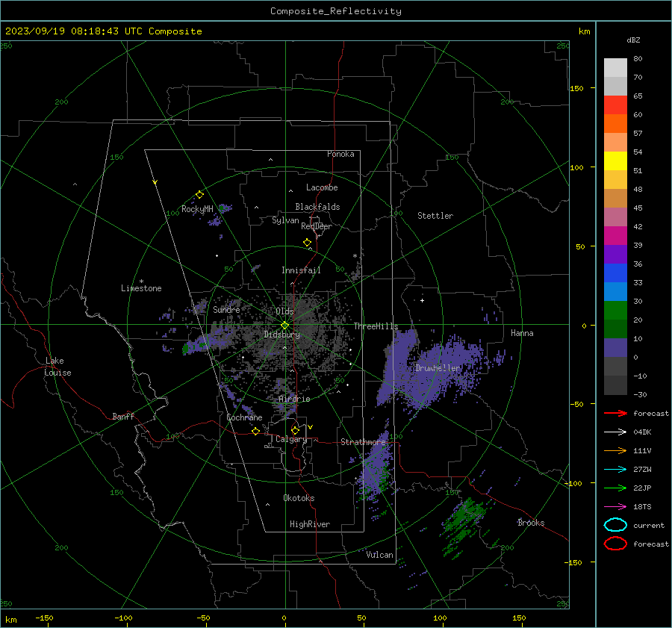Image resolution: width=672 pixels, height=628 pixels.
Task: Click the magenta 42 dBZ color swatch
Action: 615,236
